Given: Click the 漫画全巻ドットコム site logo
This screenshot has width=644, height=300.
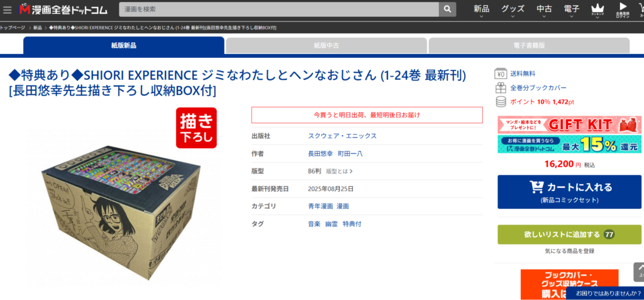Looking at the screenshot, I should click(64, 9).
